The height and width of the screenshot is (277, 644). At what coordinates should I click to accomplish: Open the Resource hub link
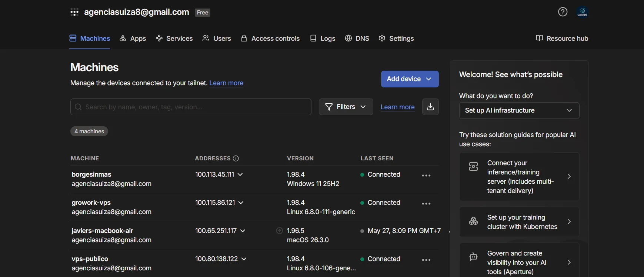(x=562, y=39)
